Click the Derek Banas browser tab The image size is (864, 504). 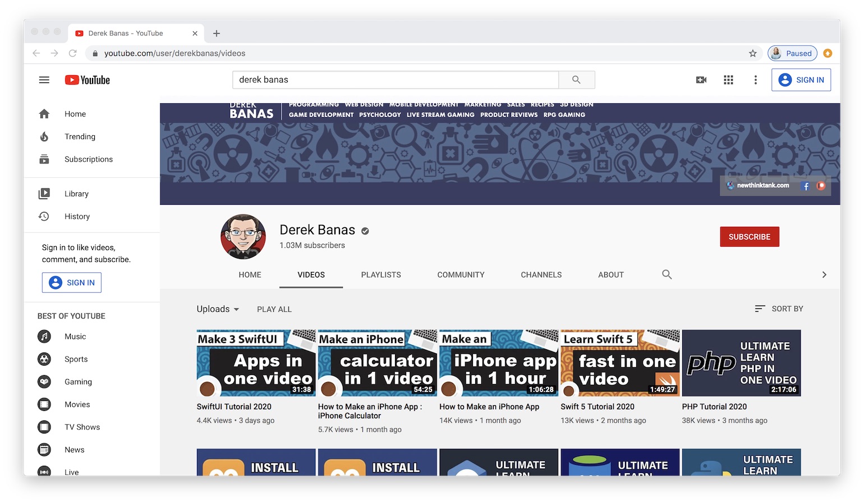tap(136, 34)
